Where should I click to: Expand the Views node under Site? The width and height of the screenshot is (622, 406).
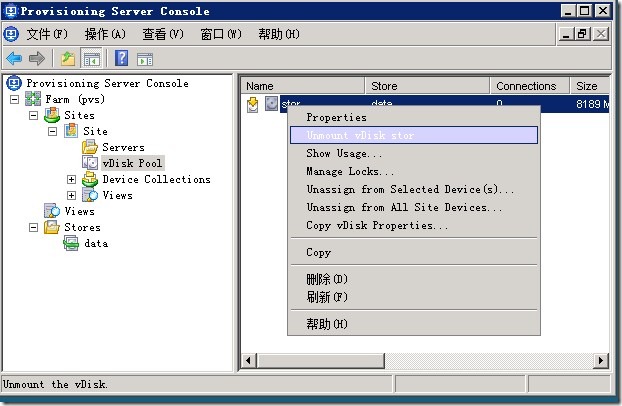coord(71,195)
